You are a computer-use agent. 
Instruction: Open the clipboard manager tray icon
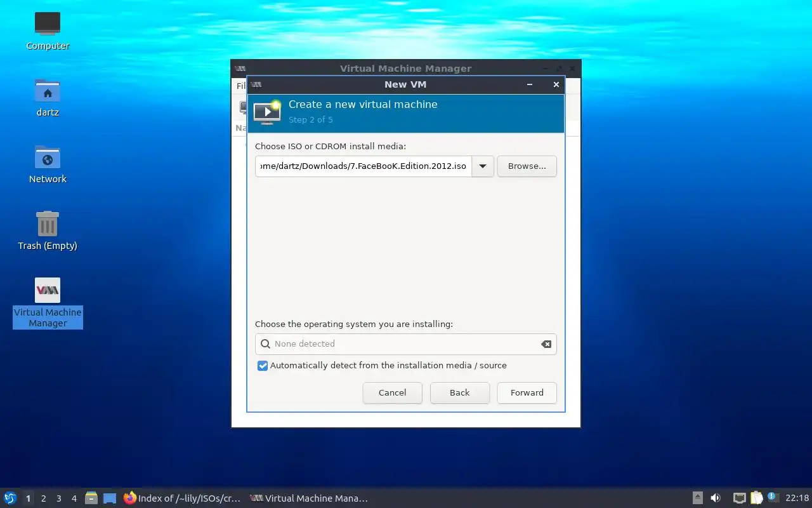[757, 498]
